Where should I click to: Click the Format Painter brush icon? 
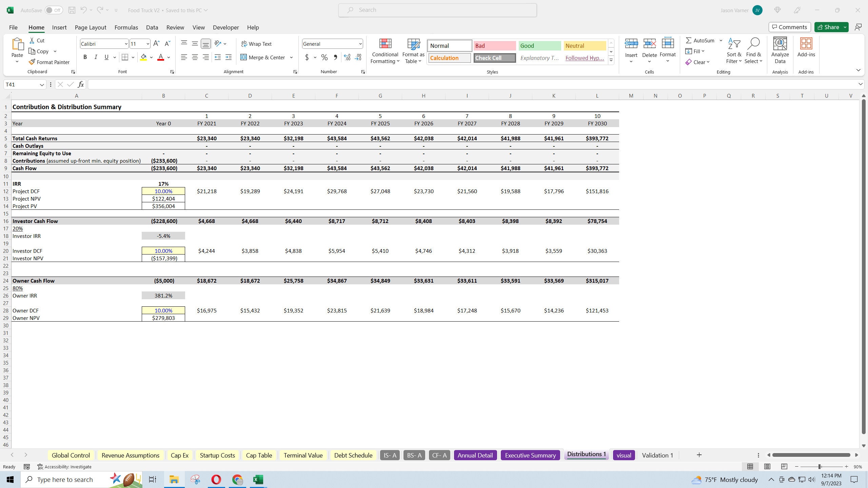pos(32,62)
